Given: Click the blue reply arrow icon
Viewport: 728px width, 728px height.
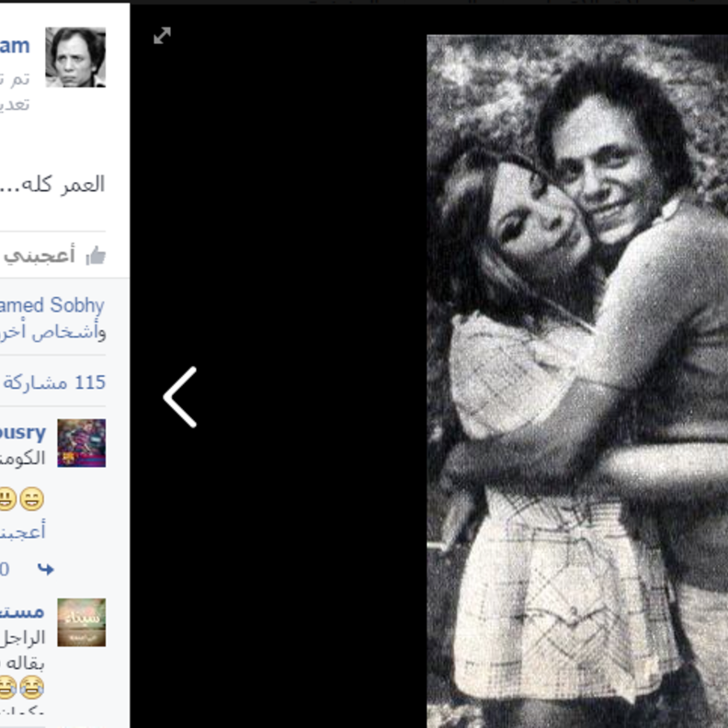Looking at the screenshot, I should point(46,569).
